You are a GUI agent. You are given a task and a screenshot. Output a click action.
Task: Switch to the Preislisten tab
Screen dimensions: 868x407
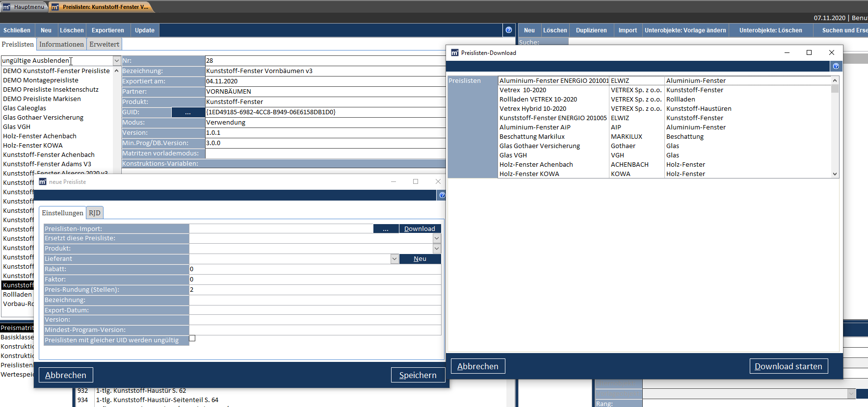[x=18, y=44]
